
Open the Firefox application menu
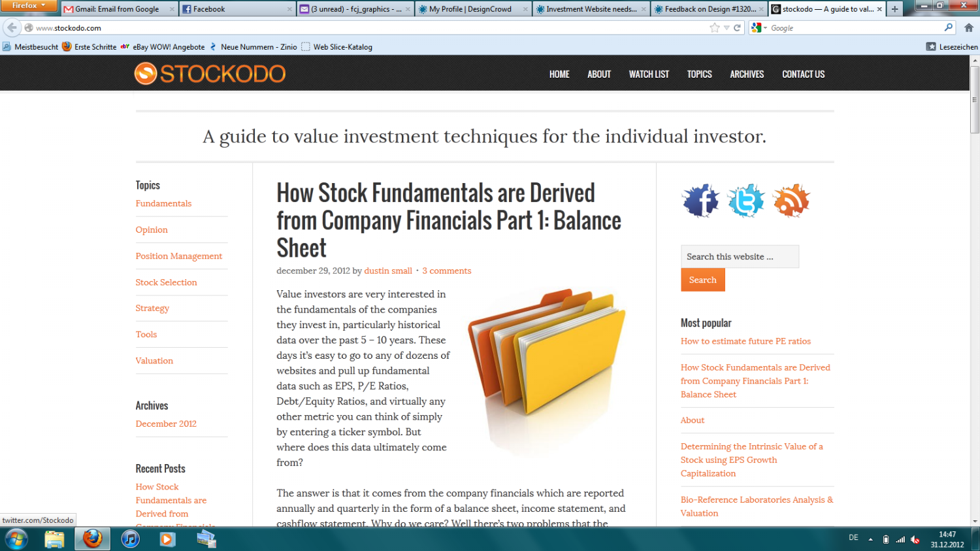coord(29,6)
